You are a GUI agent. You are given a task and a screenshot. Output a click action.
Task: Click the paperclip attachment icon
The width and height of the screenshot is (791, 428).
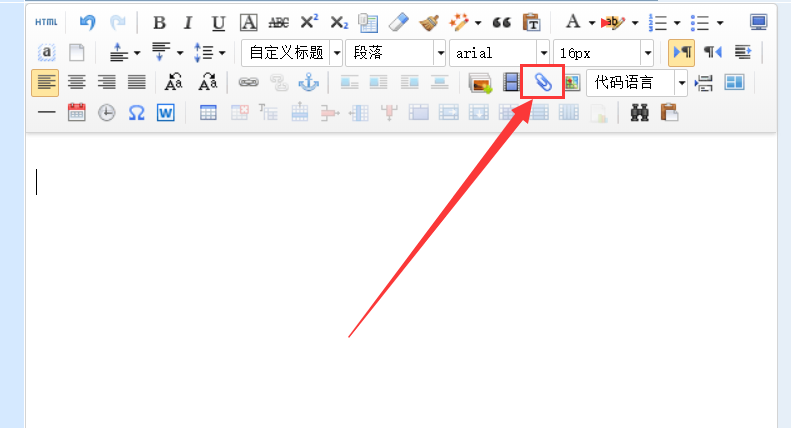(543, 82)
